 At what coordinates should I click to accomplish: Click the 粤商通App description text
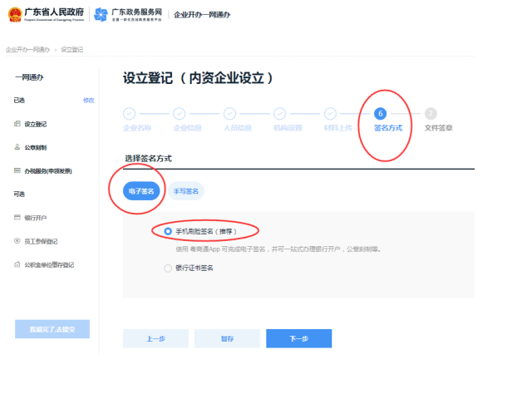pyautogui.click(x=278, y=249)
